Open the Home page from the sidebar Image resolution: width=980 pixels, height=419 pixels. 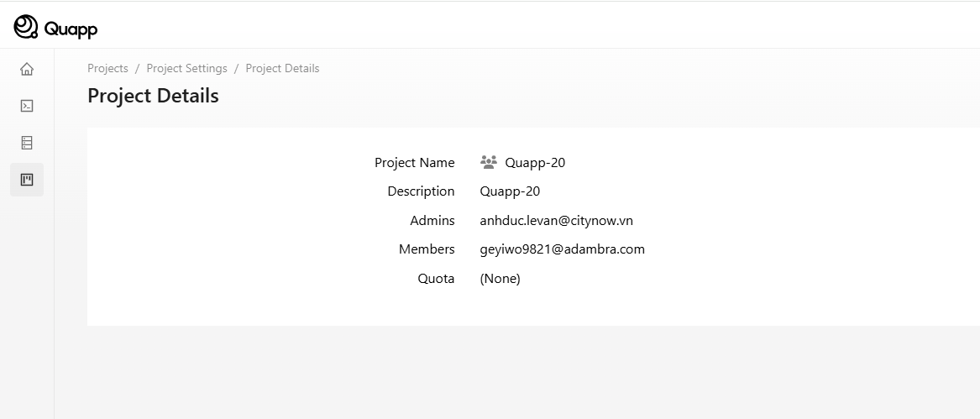coord(27,69)
